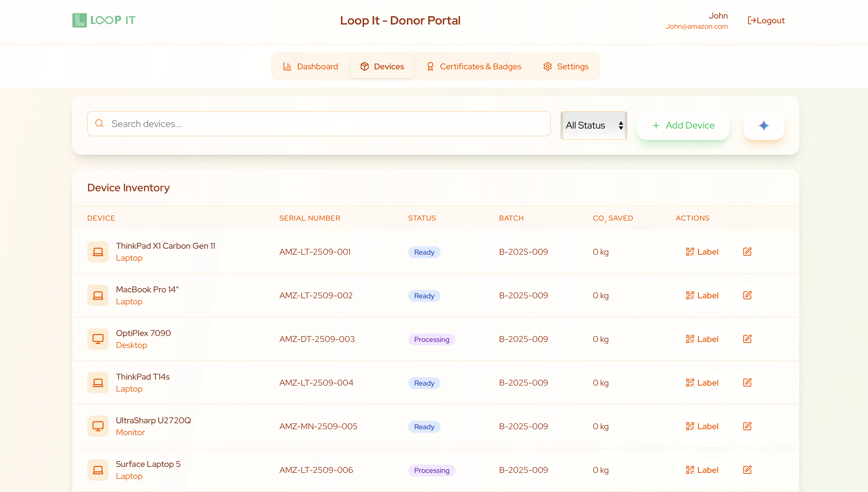
Task: Click search magnifier icon in search box
Action: point(99,124)
